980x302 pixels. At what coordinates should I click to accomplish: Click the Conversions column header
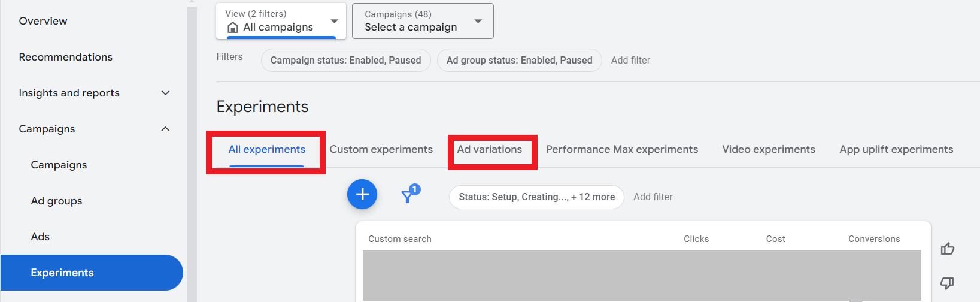tap(874, 239)
